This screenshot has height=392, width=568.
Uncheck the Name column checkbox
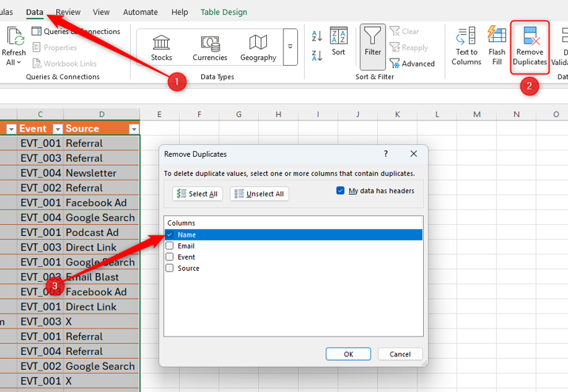click(169, 234)
